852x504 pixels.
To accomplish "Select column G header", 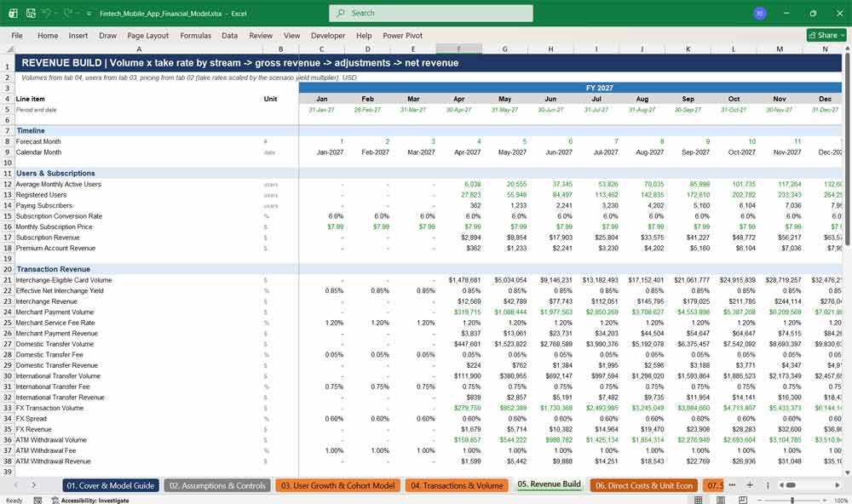I will tap(504, 49).
